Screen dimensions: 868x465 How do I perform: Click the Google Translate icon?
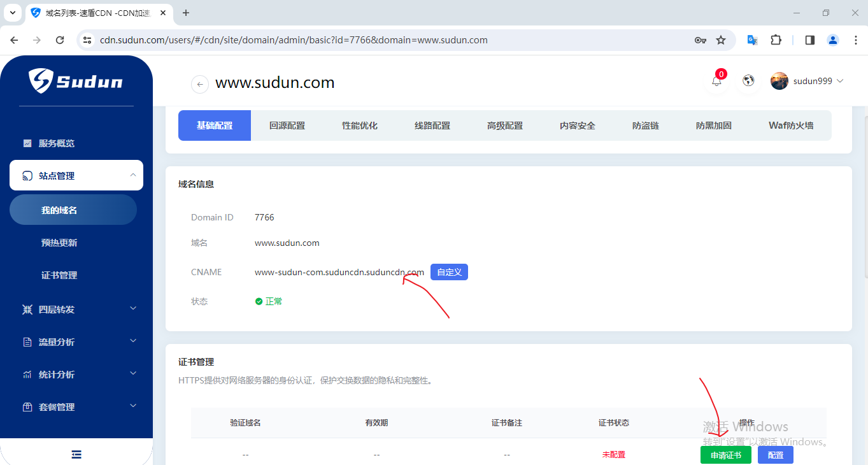[x=752, y=40]
